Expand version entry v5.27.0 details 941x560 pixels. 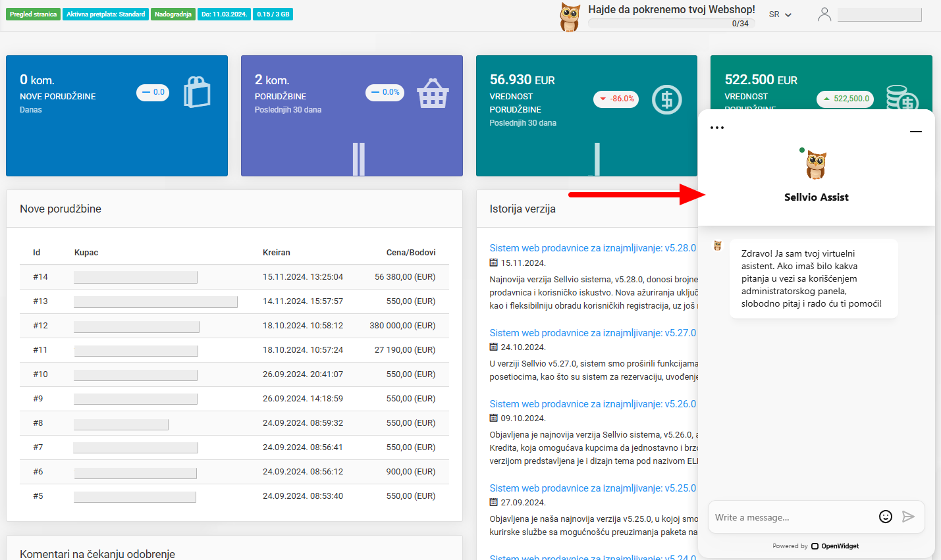tap(593, 333)
